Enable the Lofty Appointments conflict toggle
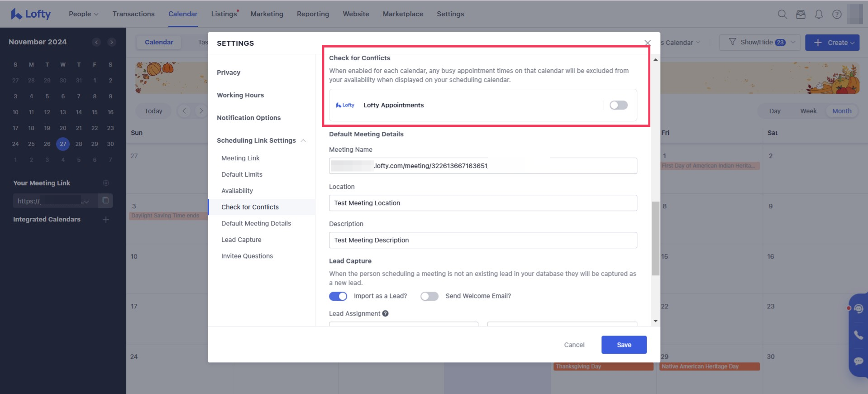 [x=618, y=105]
